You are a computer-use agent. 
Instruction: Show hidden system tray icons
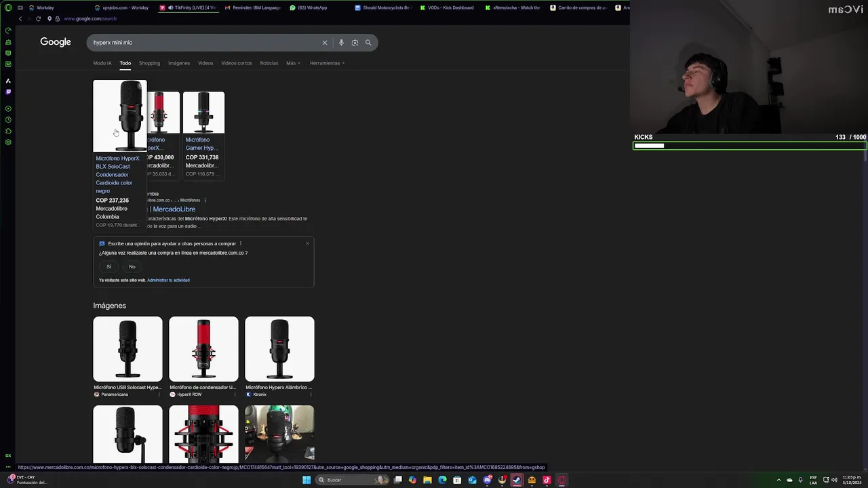click(778, 480)
